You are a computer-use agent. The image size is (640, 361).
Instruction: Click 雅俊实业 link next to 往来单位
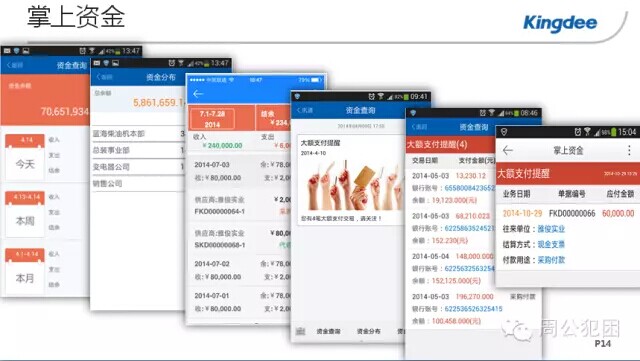(551, 229)
